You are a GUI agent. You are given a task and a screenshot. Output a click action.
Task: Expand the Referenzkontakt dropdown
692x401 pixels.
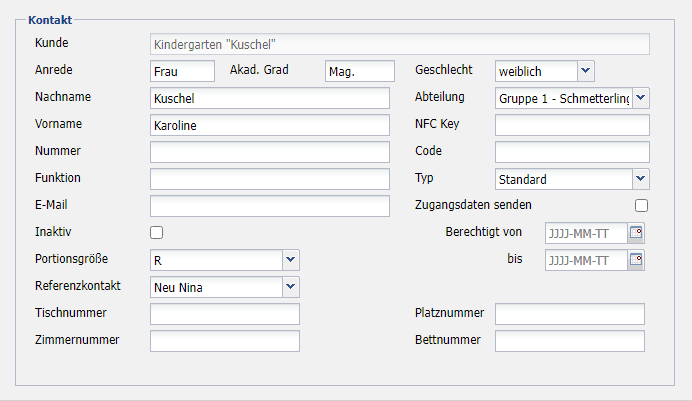[x=290, y=287]
